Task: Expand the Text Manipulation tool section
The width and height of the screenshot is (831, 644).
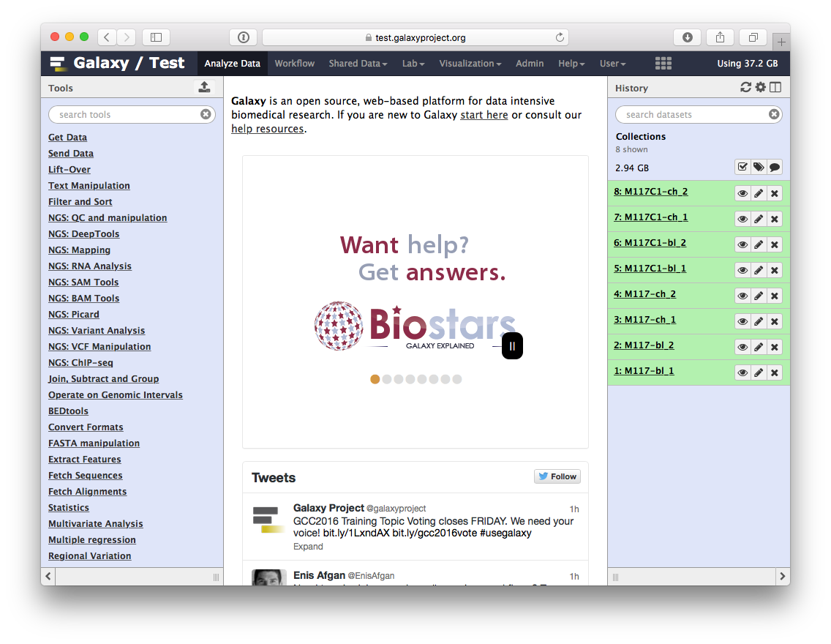Action: click(89, 185)
